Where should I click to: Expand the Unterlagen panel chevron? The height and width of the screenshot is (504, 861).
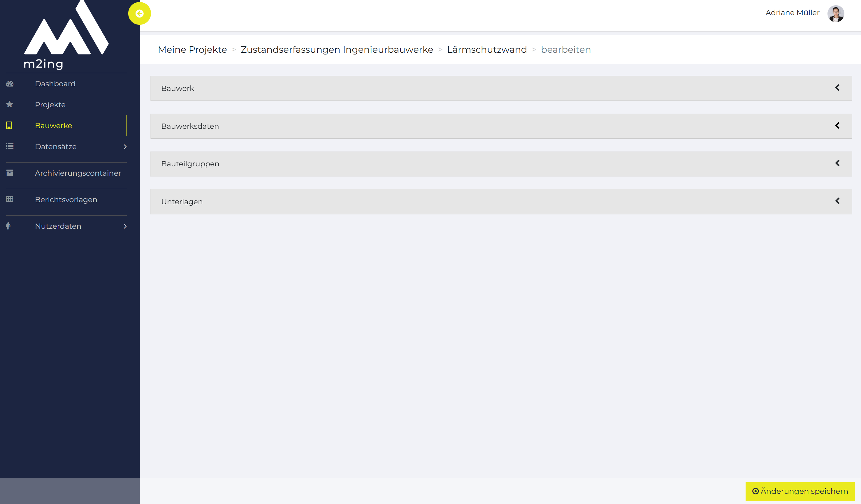[837, 201]
